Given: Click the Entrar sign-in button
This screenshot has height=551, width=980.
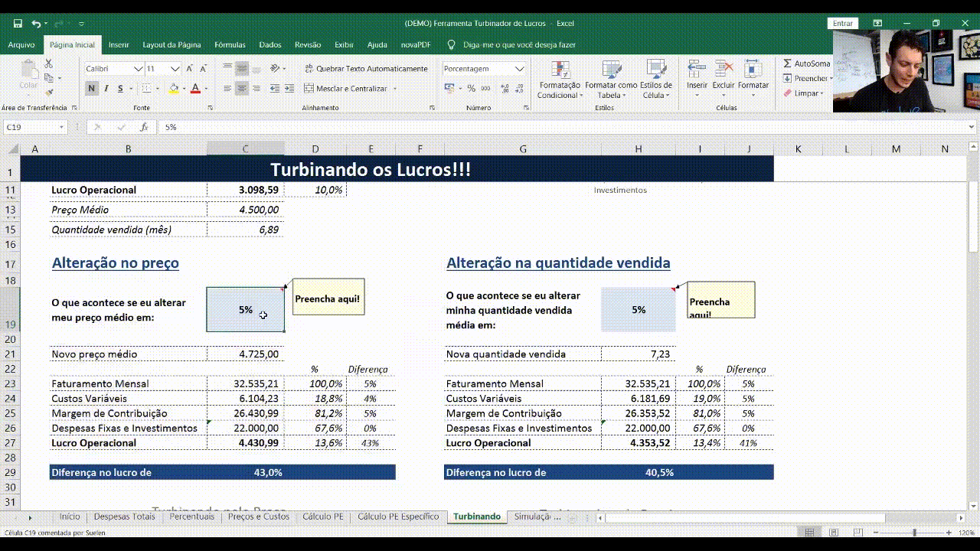Looking at the screenshot, I should (x=842, y=24).
